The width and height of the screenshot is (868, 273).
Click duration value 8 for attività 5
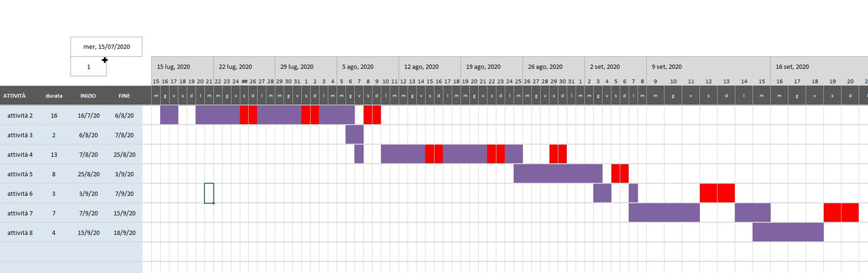tap(54, 174)
